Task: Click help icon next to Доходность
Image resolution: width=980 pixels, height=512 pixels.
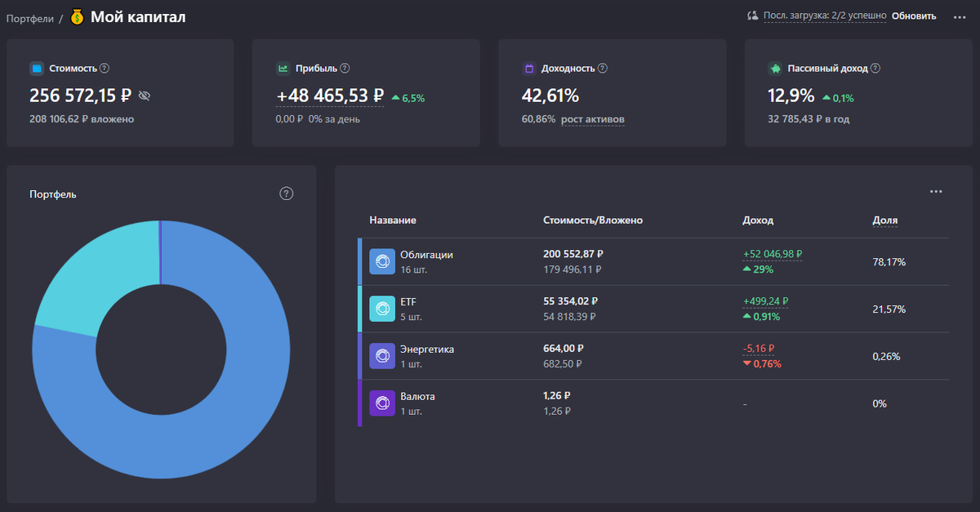Action: pos(603,69)
